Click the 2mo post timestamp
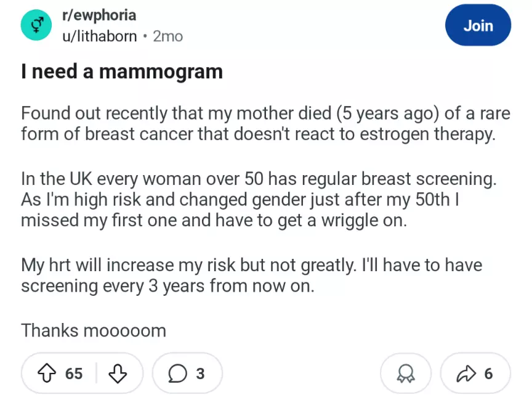The height and width of the screenshot is (400, 532). tap(167, 36)
